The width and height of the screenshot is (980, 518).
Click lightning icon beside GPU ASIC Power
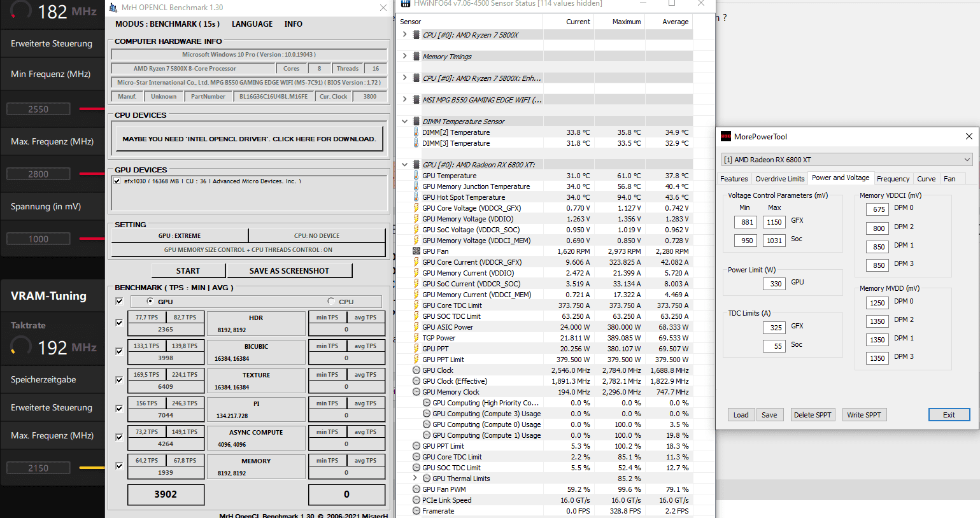tap(416, 327)
